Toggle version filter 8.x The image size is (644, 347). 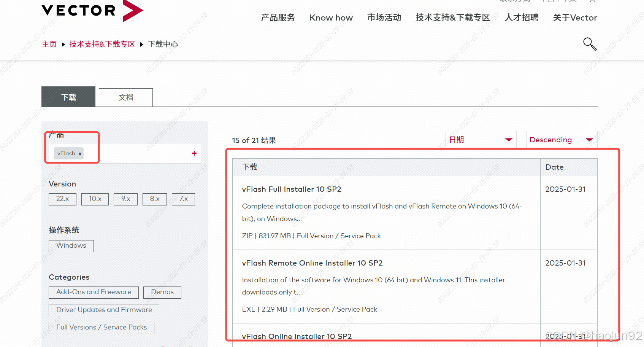(155, 199)
